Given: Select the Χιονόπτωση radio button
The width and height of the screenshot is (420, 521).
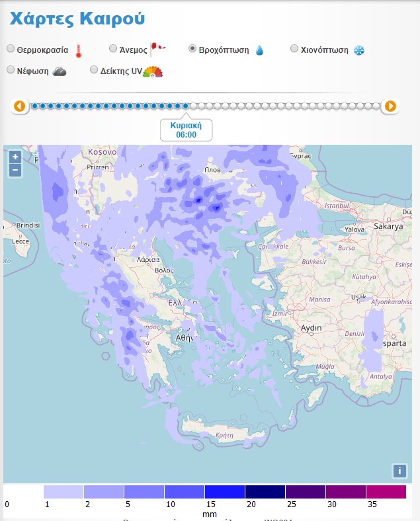Looking at the screenshot, I should 294,48.
